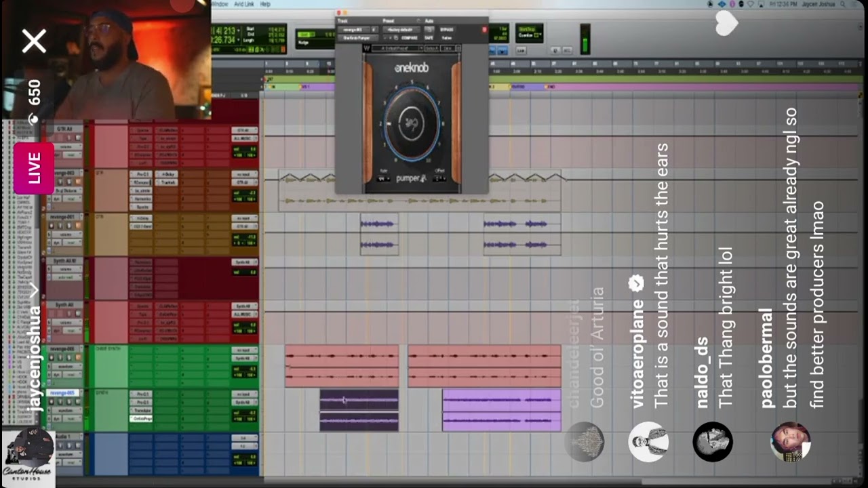This screenshot has height=488, width=868.
Task: Open the Help menu
Action: pyautogui.click(x=265, y=4)
